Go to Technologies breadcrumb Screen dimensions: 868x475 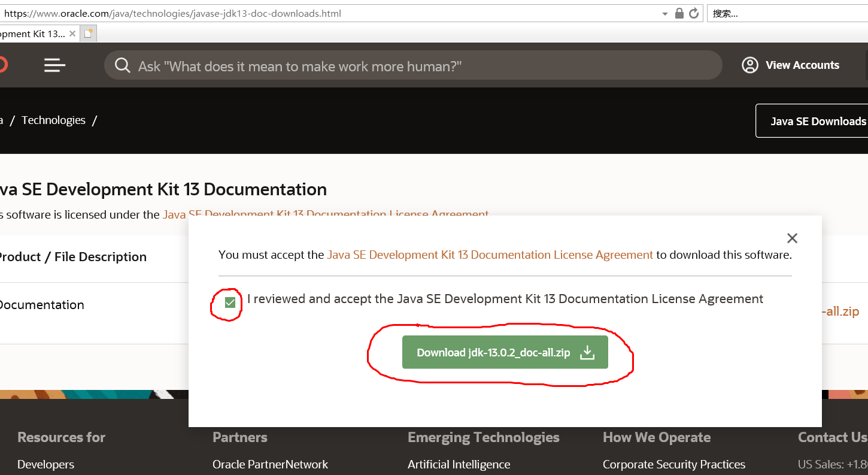[53, 120]
